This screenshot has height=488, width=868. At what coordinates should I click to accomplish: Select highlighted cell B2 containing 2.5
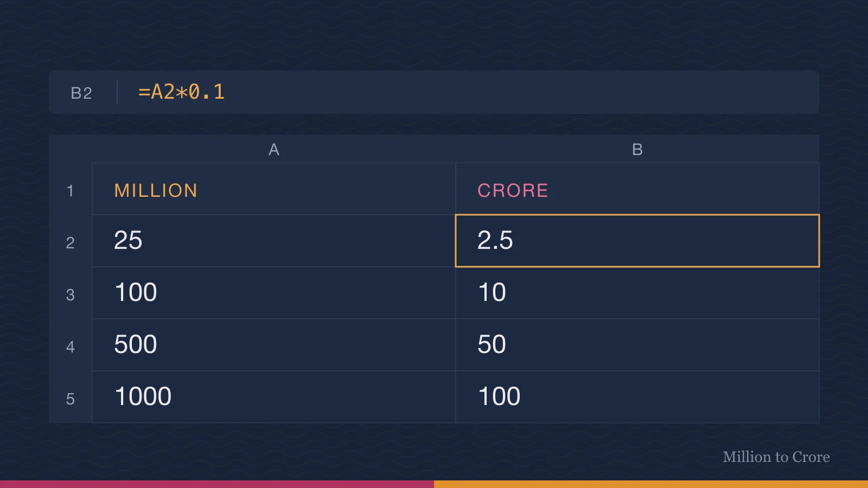coord(637,241)
